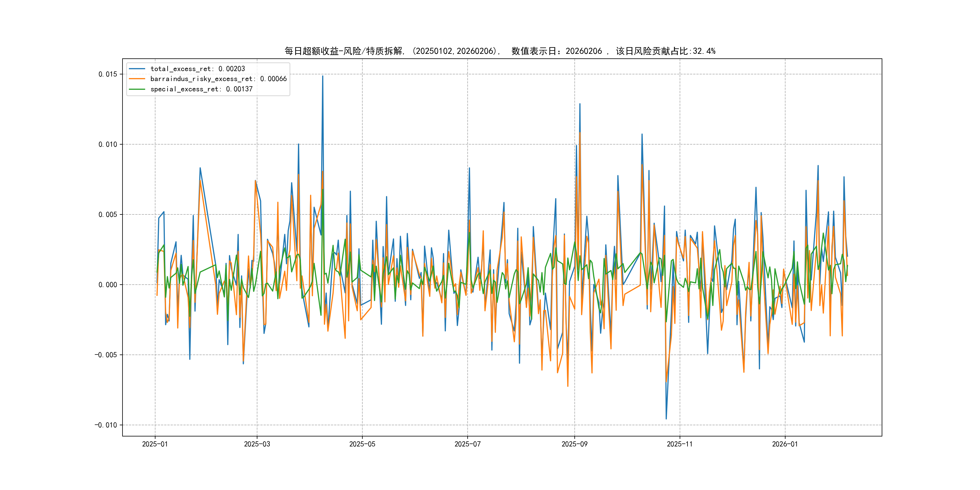Click the 0.015 y-axis tick label
Viewport: 980px width, 490px height.
pyautogui.click(x=108, y=74)
